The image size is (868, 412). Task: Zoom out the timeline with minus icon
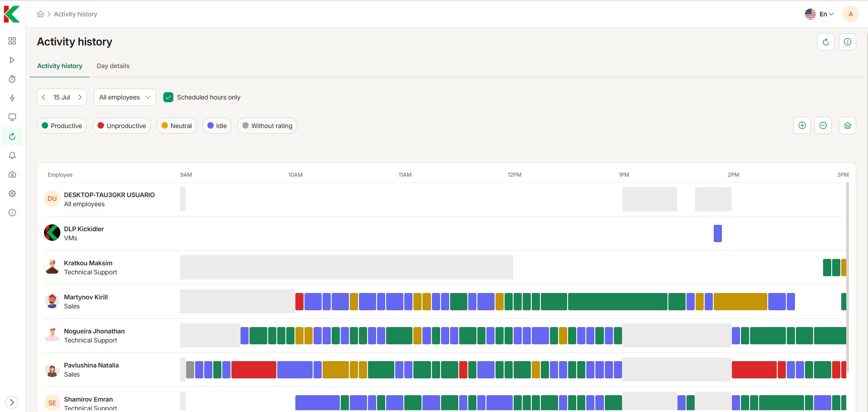point(823,125)
